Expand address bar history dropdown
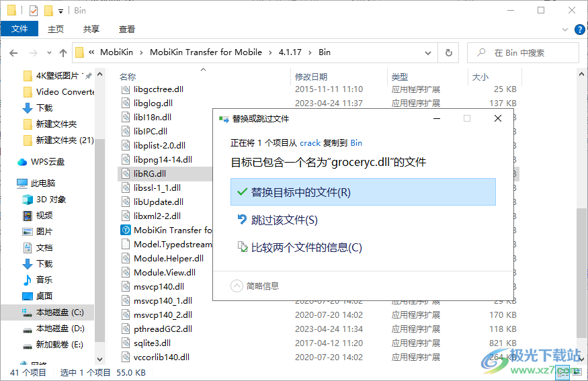Viewport: 588px width, 381px height. click(428, 53)
